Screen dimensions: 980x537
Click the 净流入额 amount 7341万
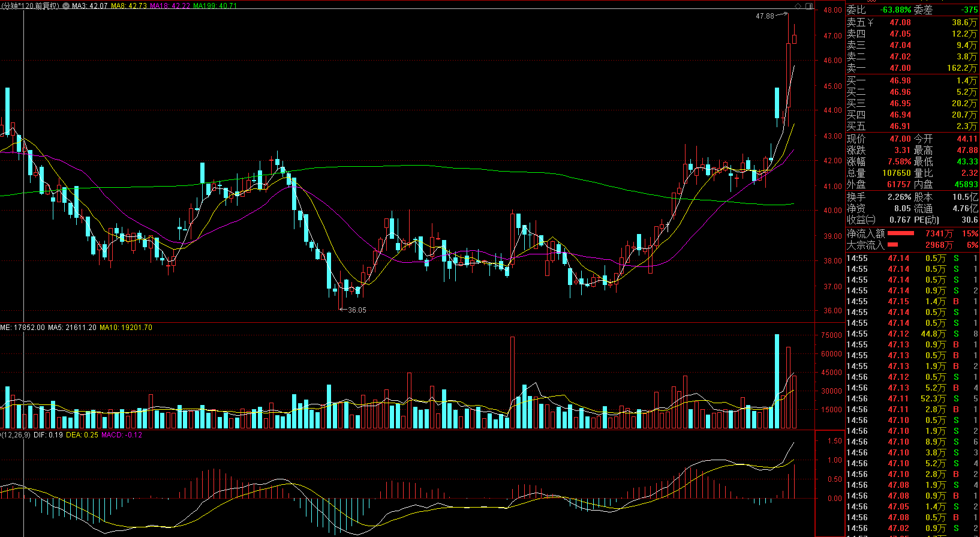point(939,233)
